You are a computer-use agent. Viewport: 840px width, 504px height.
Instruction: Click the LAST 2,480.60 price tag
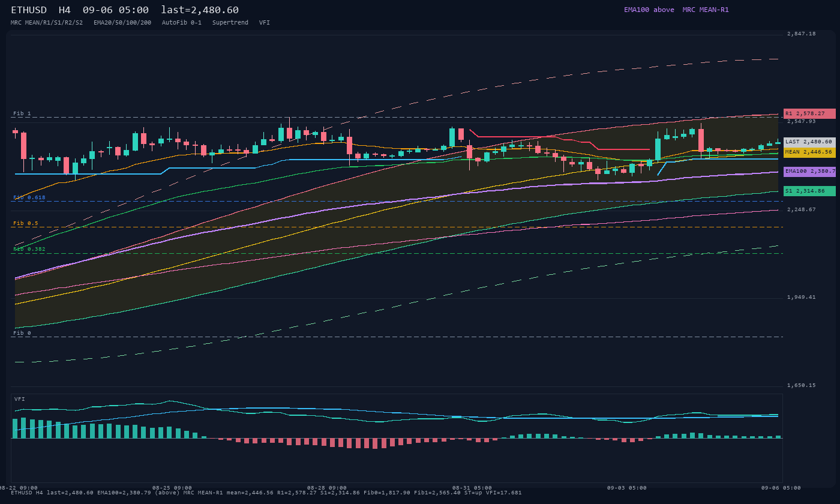[x=809, y=142]
